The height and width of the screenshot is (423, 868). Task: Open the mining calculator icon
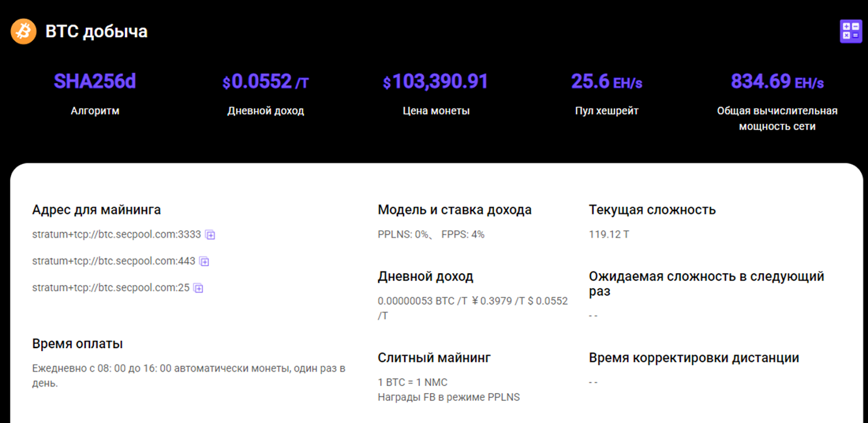coord(851,31)
